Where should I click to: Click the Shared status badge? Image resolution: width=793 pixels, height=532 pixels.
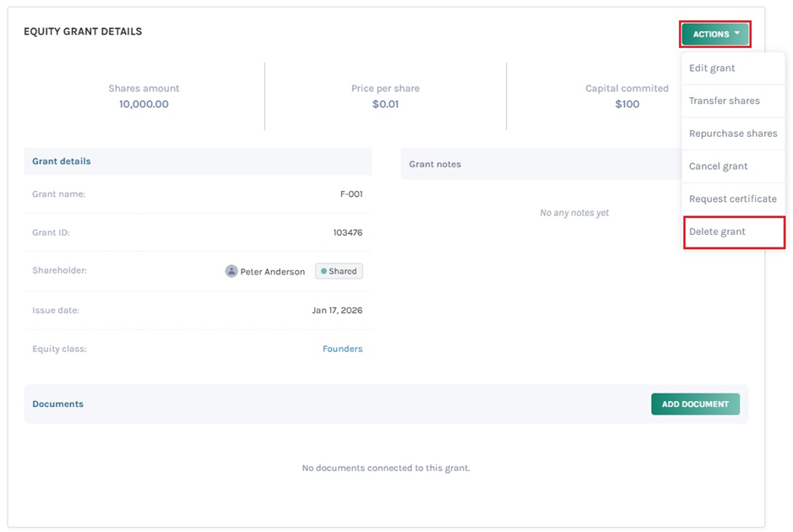click(339, 271)
